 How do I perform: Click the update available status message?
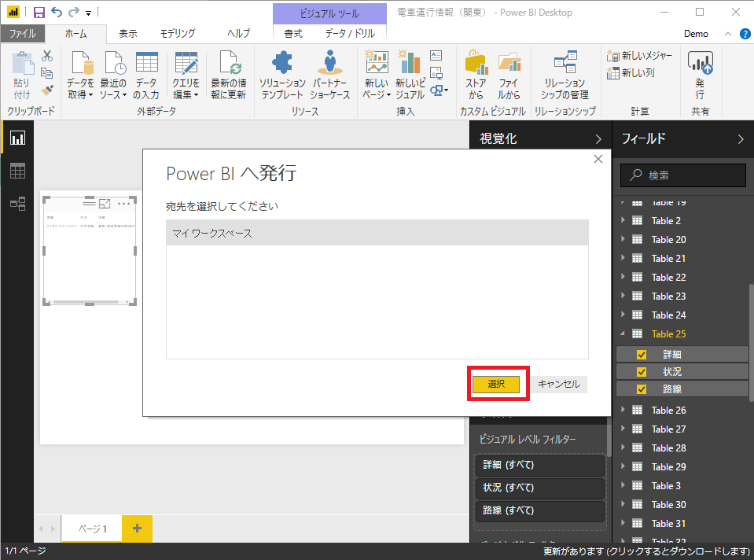pyautogui.click(x=647, y=551)
